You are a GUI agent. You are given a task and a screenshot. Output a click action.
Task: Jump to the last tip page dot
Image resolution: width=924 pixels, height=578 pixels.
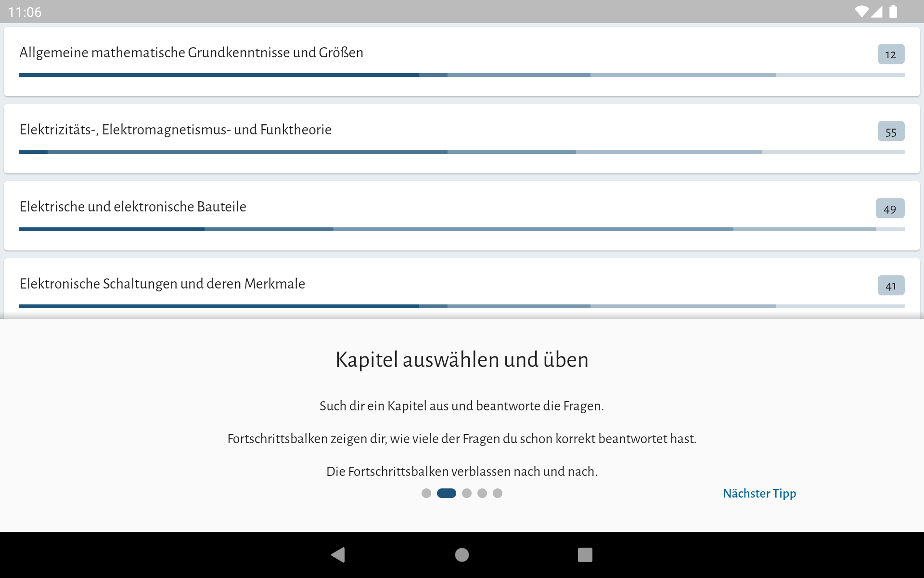pos(498,493)
